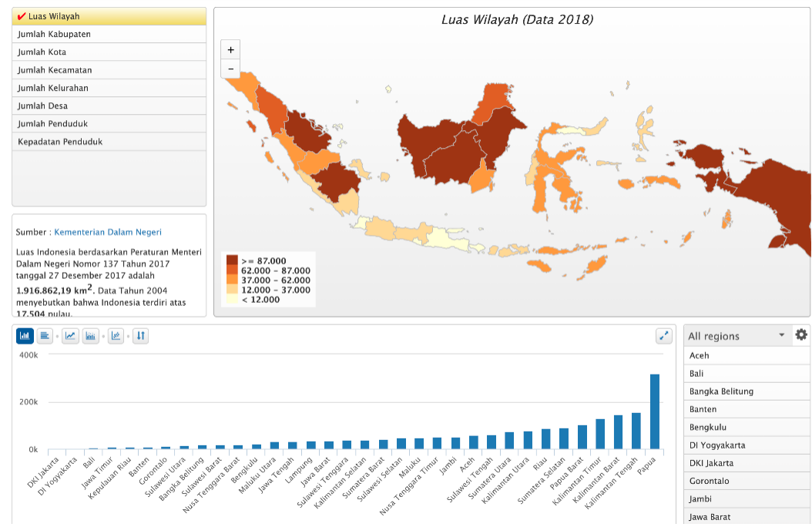Click the '< 12.000' legend color swatch

click(x=232, y=299)
